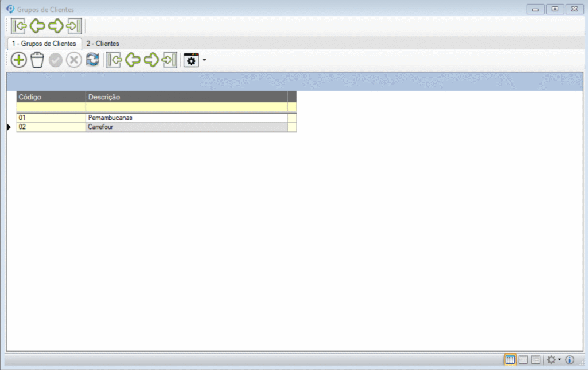This screenshot has height=370, width=588.
Task: Select the Pernambucanas row
Action: 186,118
